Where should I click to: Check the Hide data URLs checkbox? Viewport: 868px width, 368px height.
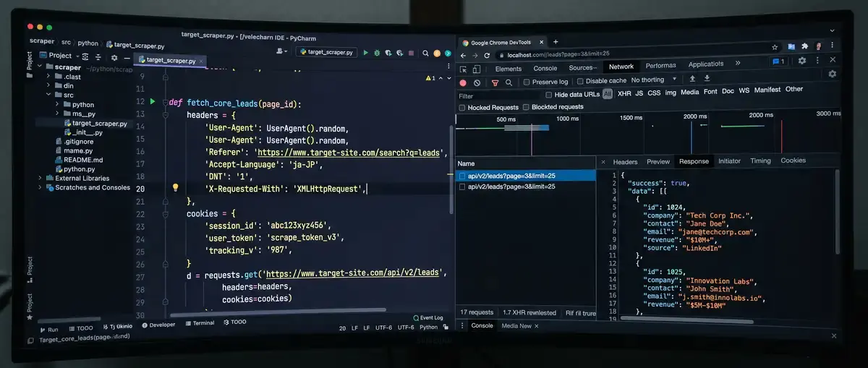tap(549, 95)
